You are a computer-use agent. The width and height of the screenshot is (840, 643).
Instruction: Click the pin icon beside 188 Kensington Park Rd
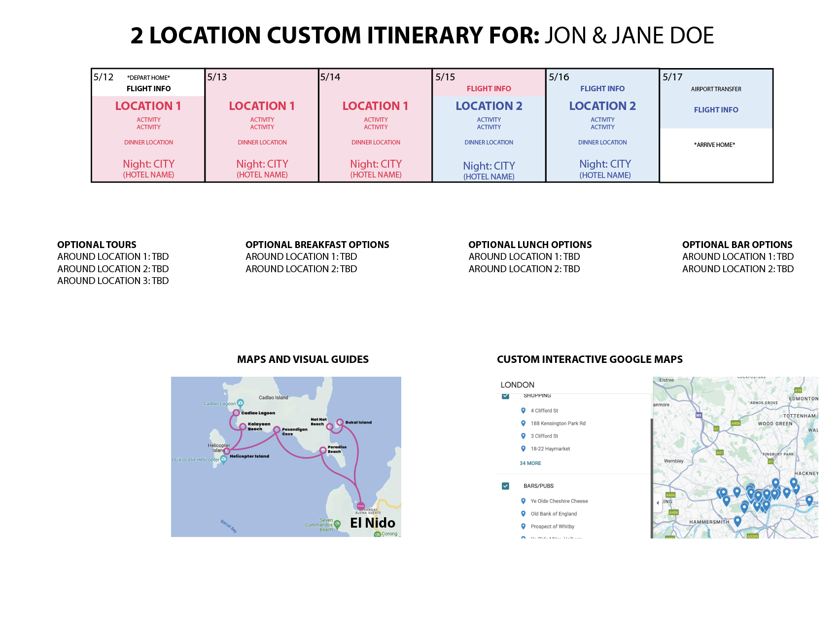(524, 423)
